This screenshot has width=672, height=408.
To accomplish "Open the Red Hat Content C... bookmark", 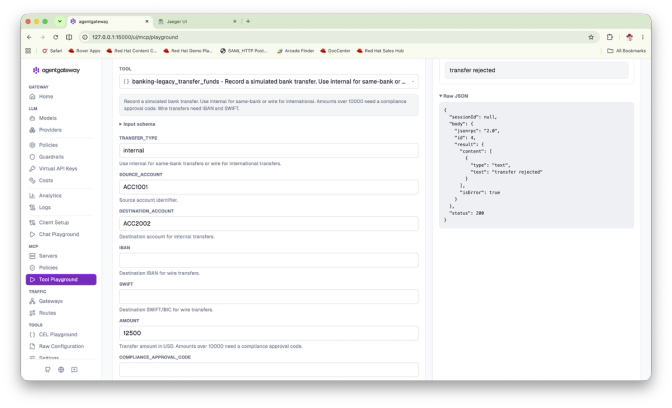I will click(132, 51).
